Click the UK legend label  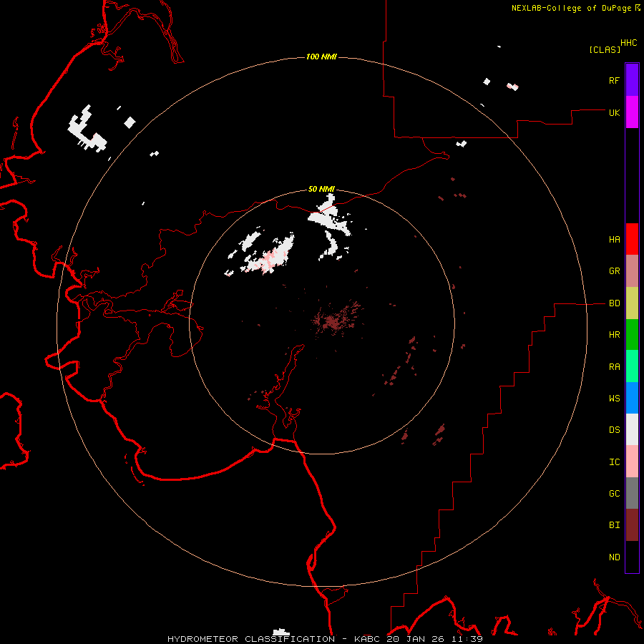click(614, 112)
